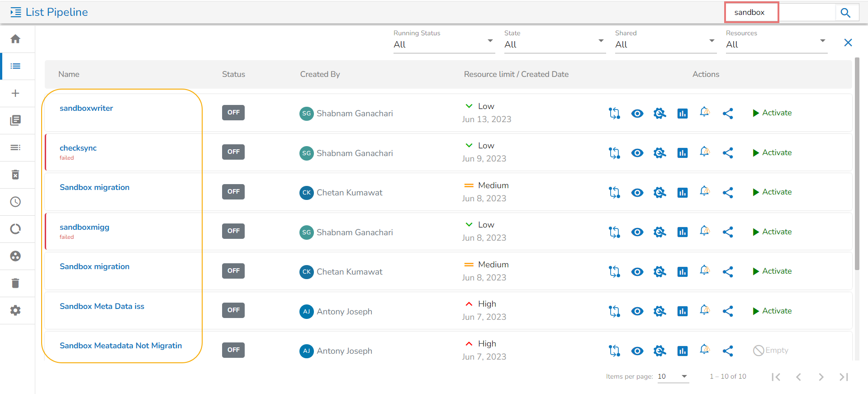Viewport: 868px width, 394px height.
Task: Click the search magnifier icon
Action: click(x=845, y=13)
